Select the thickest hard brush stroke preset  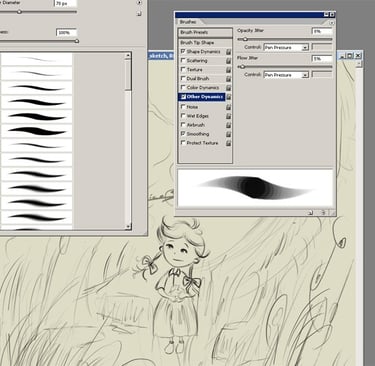click(x=36, y=131)
